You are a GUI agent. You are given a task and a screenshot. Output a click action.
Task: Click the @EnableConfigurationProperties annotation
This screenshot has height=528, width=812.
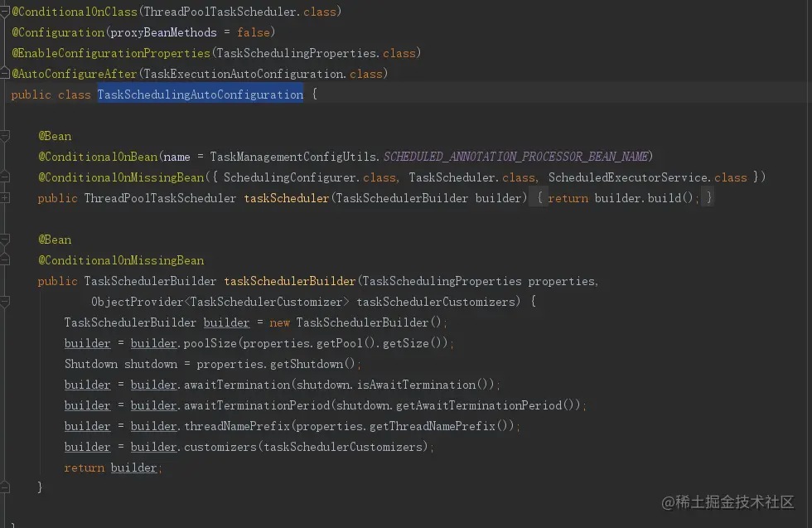pos(111,53)
